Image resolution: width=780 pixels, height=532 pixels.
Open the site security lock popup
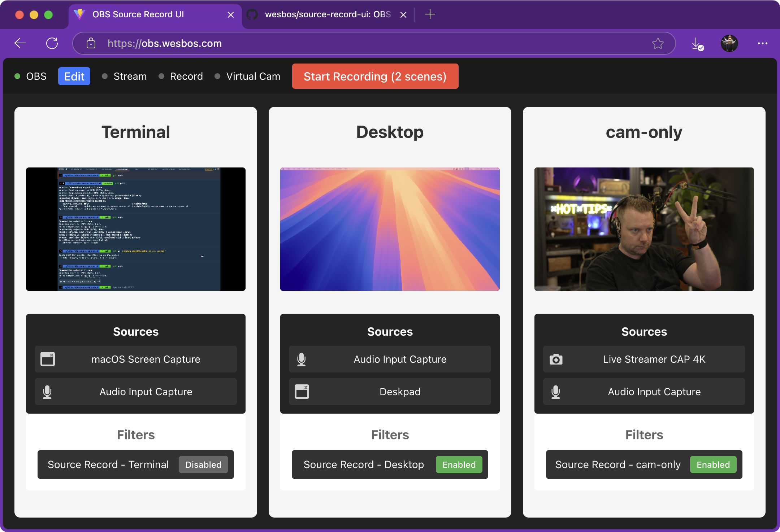(x=91, y=43)
